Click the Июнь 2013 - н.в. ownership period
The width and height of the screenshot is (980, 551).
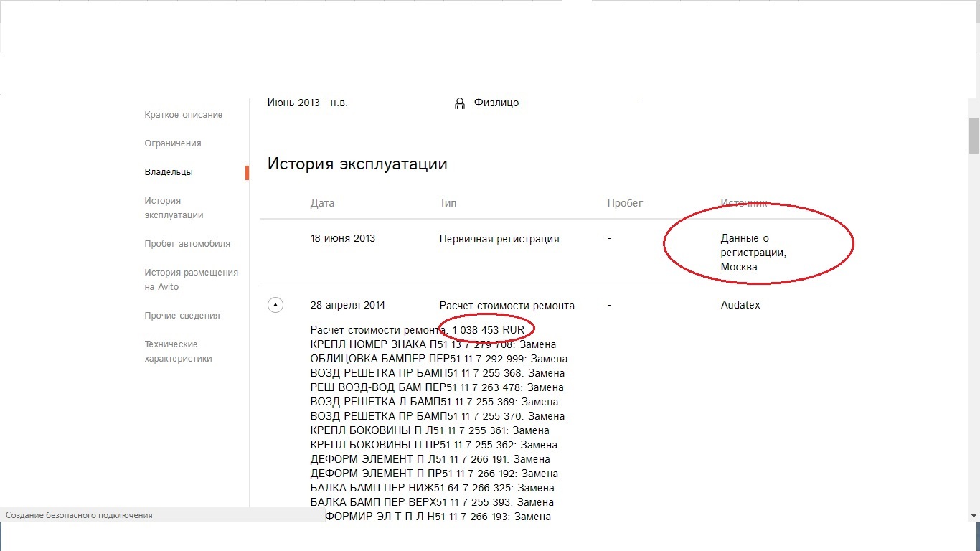[308, 103]
